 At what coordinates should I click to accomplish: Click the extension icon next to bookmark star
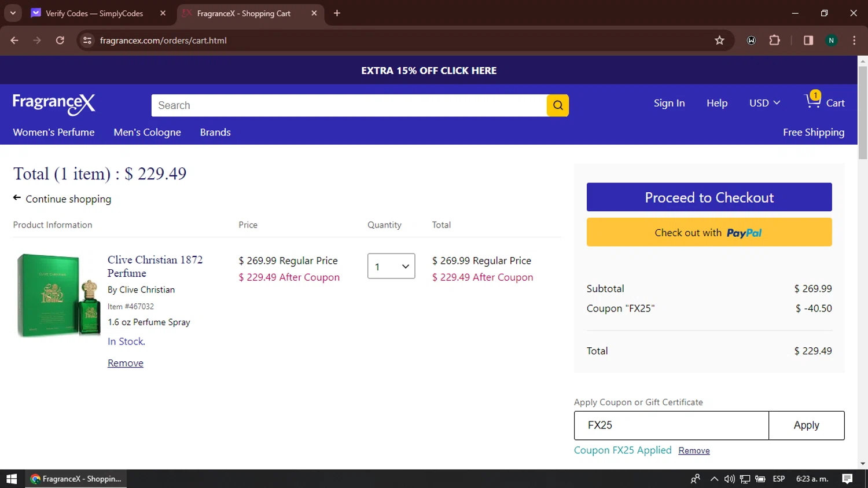(x=751, y=41)
